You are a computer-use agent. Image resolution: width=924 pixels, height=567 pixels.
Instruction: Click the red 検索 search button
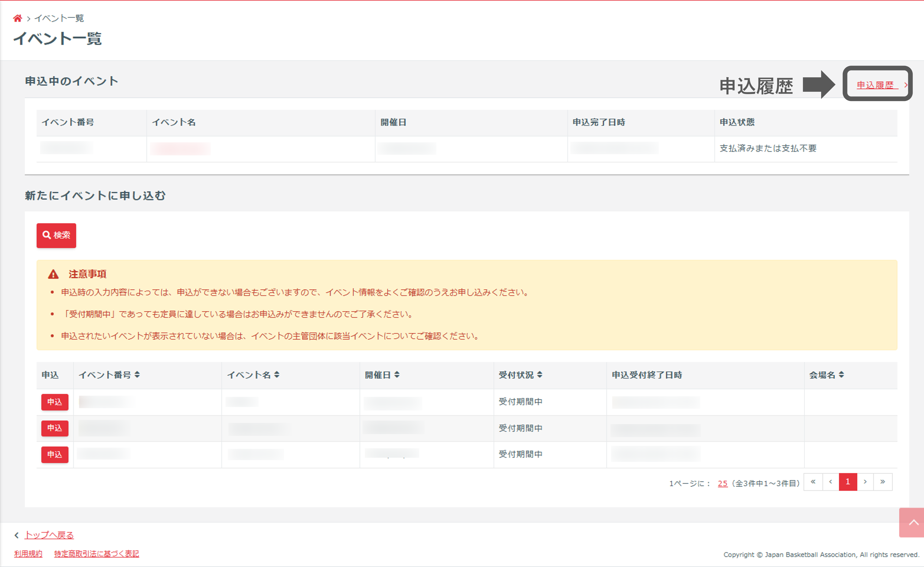(56, 235)
